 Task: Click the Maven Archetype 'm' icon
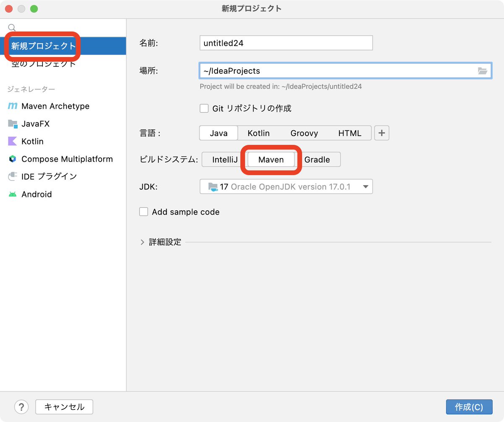(x=13, y=106)
